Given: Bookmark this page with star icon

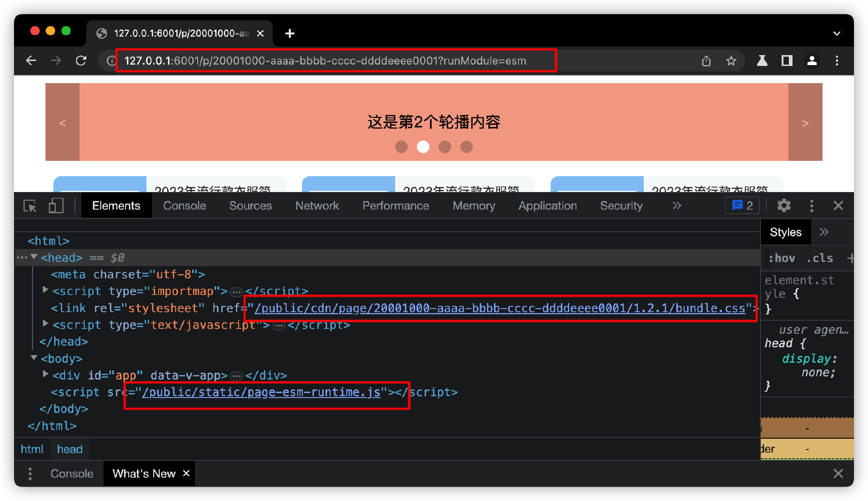Looking at the screenshot, I should [x=731, y=61].
